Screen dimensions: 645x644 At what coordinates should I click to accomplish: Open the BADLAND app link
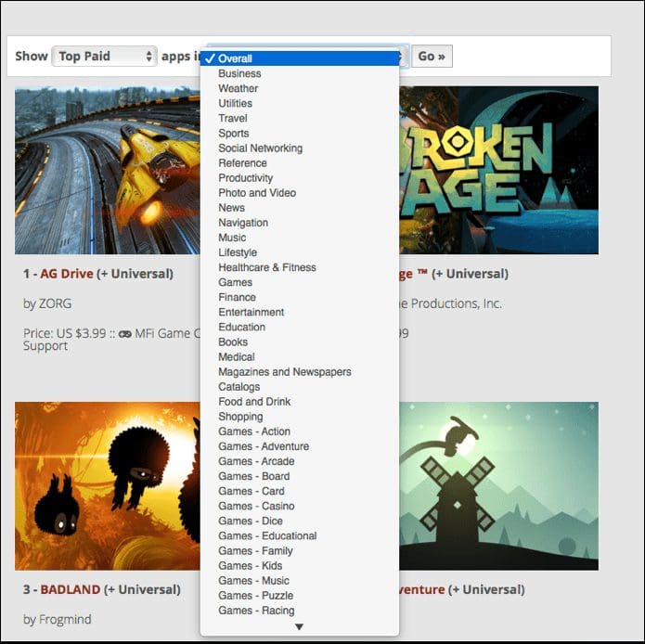coord(70,589)
